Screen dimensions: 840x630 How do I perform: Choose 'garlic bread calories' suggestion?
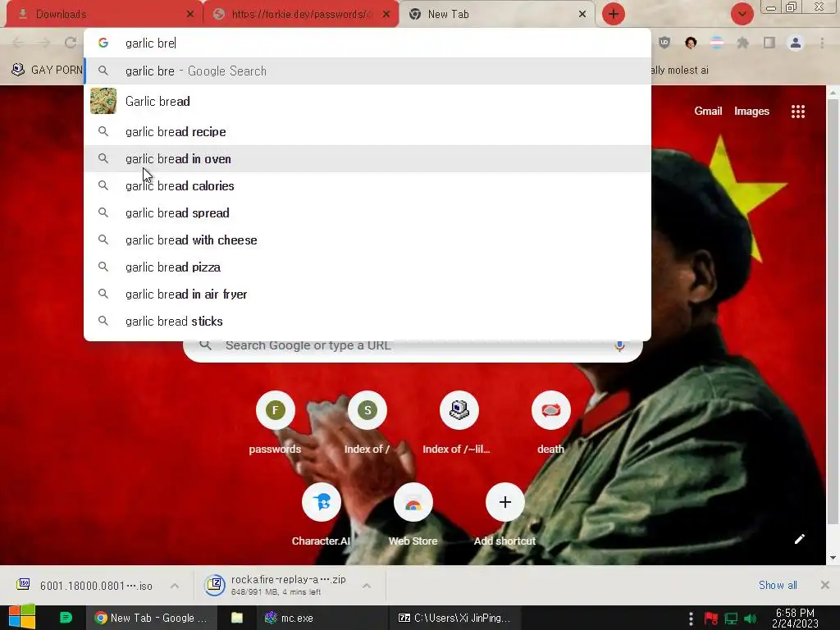[367, 186]
